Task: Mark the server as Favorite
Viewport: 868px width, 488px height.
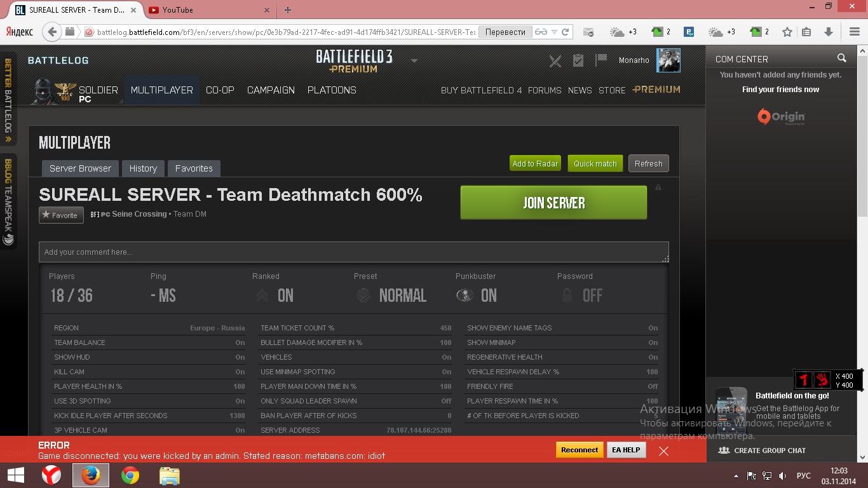Action: [x=62, y=215]
